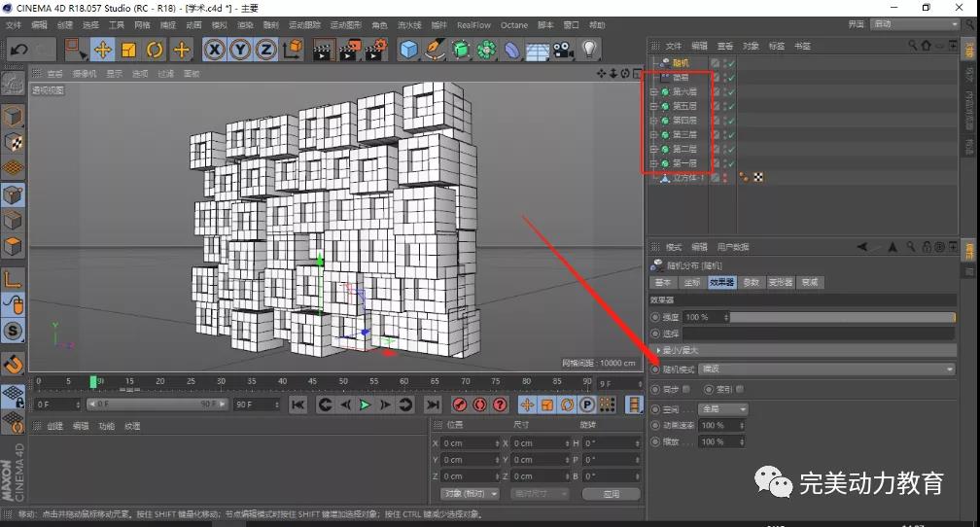980x527 pixels.
Task: Click the Undo arrow icon
Action: tap(18, 50)
